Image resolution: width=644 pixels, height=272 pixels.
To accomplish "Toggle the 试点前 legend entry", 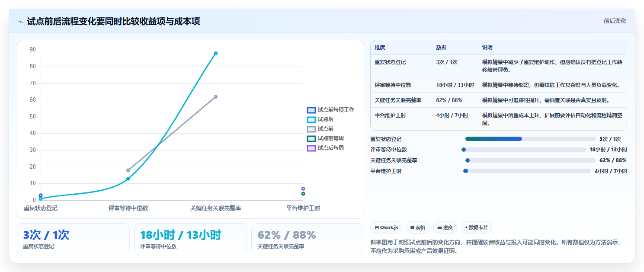I will pos(320,129).
